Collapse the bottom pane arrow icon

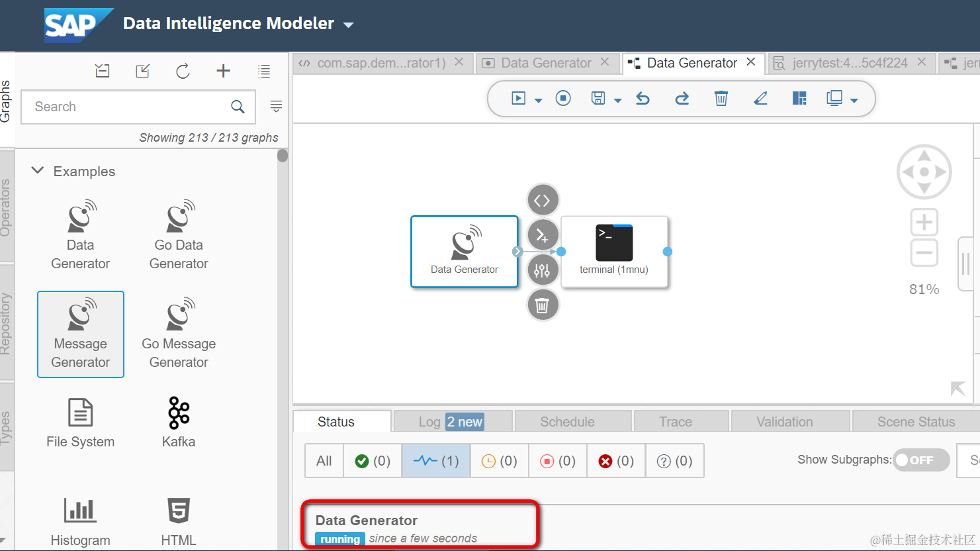(x=958, y=389)
